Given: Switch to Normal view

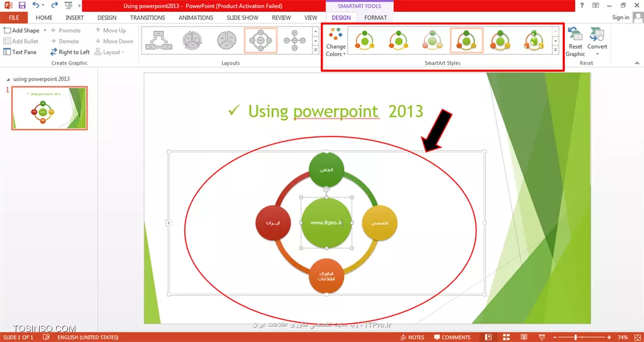Looking at the screenshot, I should pos(488,338).
